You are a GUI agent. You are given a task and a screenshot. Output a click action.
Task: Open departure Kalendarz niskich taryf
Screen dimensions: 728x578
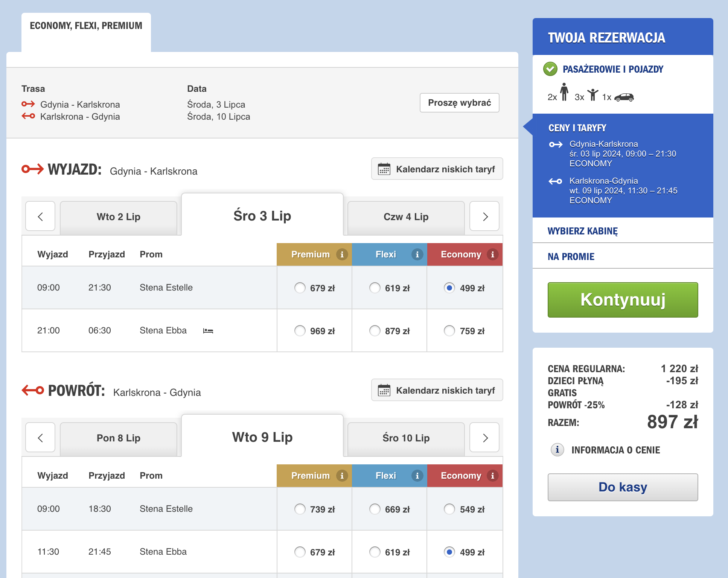[x=437, y=169]
